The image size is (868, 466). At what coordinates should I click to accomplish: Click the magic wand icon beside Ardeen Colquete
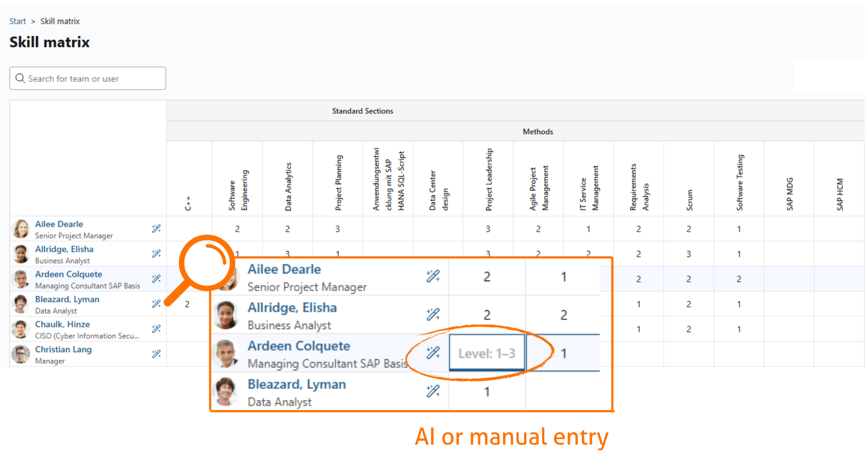[156, 278]
